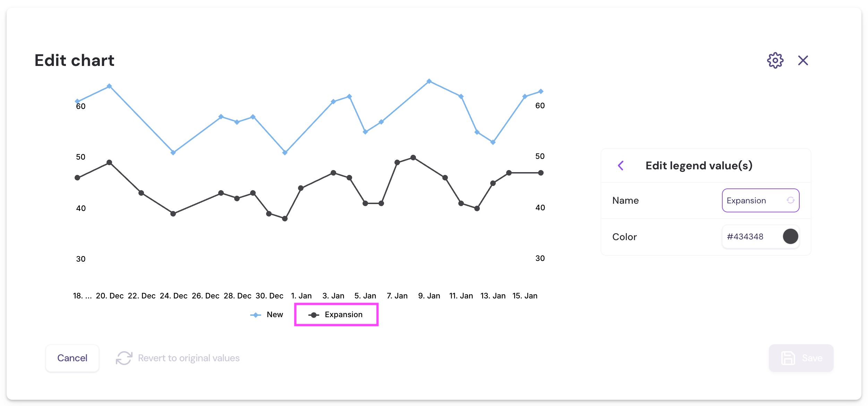Close the Edit chart dialog
This screenshot has width=868, height=406.
(x=803, y=61)
